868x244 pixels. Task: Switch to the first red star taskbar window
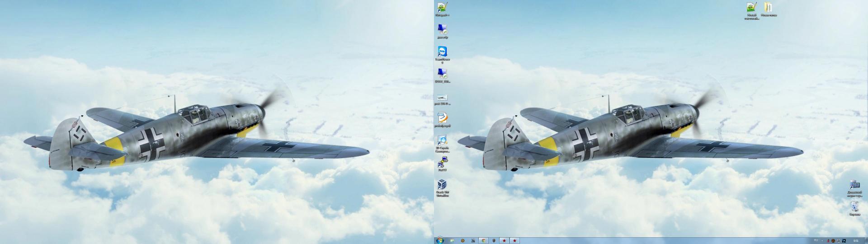pyautogui.click(x=504, y=240)
